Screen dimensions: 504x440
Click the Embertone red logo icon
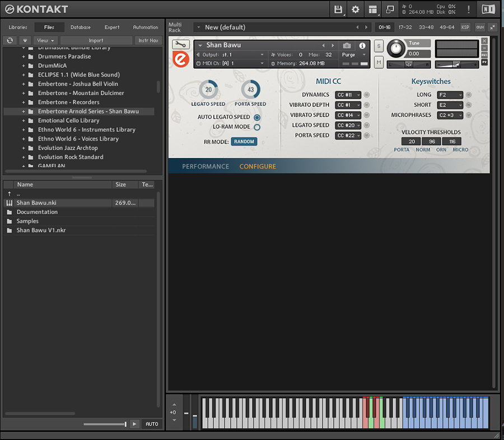(x=181, y=59)
